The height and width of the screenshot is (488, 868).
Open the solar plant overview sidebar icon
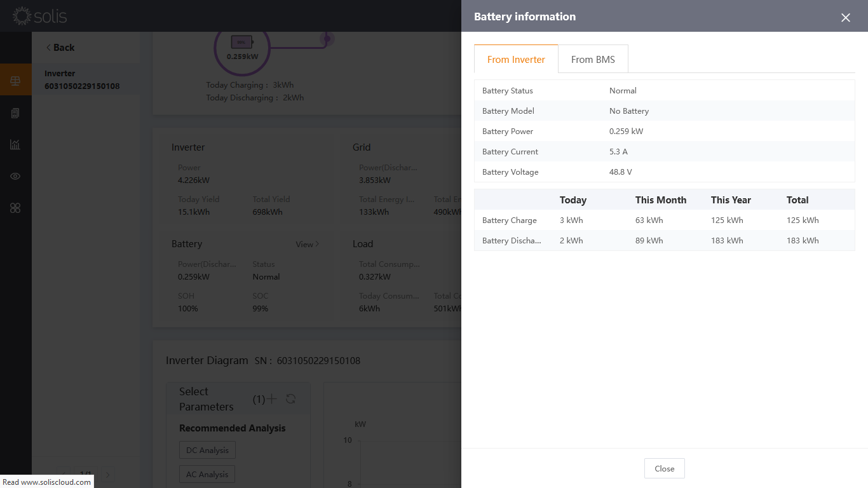pyautogui.click(x=15, y=81)
